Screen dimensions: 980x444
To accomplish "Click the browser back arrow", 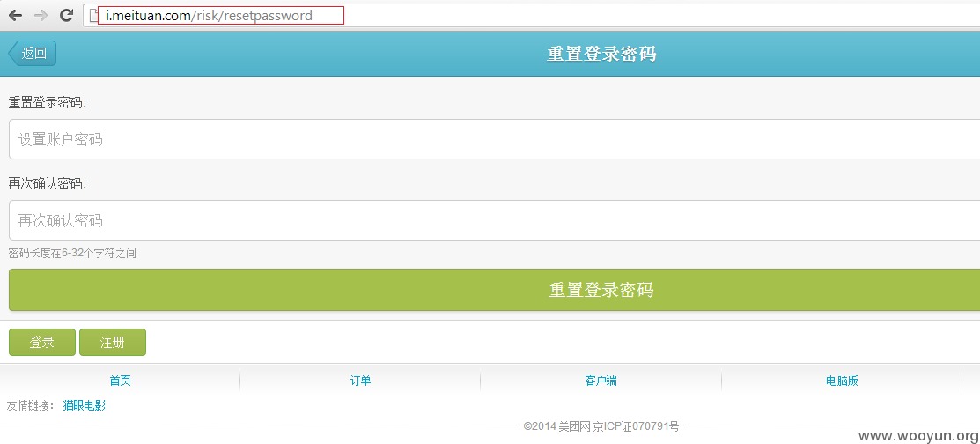I will [16, 16].
